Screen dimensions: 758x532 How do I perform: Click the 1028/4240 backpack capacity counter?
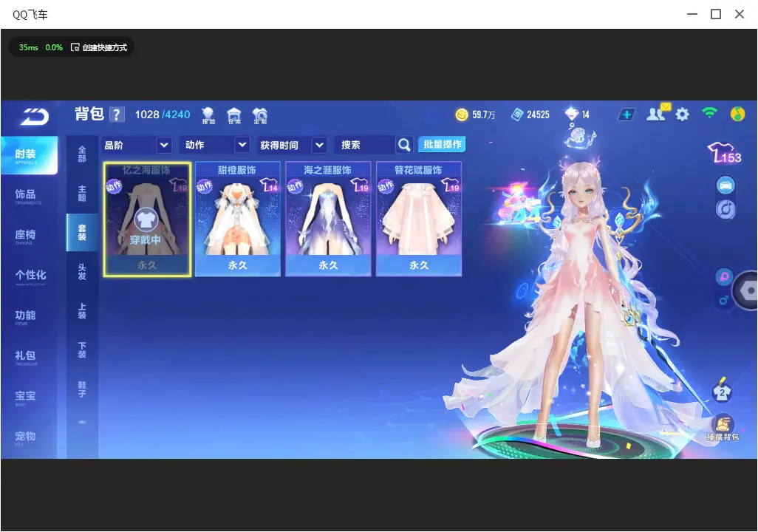tap(163, 115)
